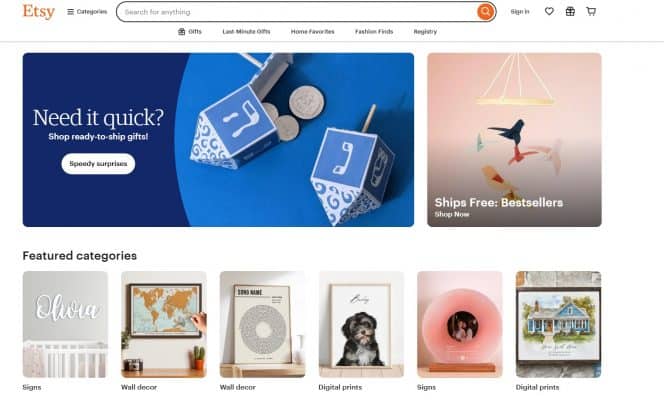
Task: Click the orange search magnifier button
Action: coord(485,12)
